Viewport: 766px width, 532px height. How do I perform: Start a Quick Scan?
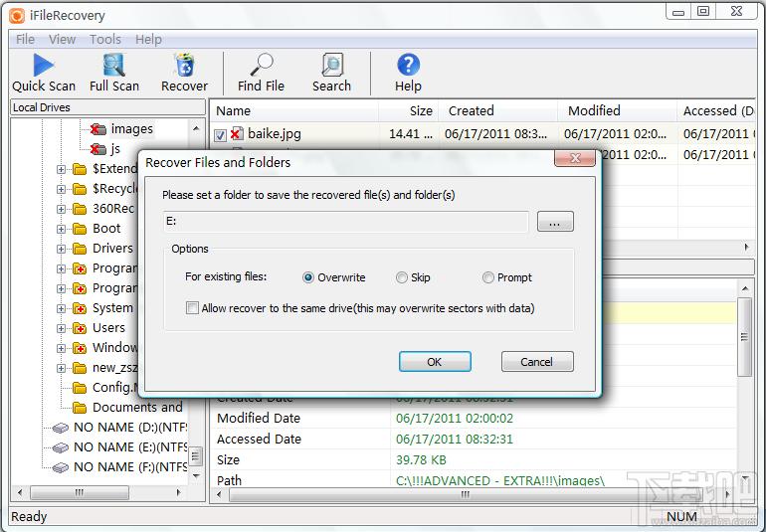(x=44, y=73)
